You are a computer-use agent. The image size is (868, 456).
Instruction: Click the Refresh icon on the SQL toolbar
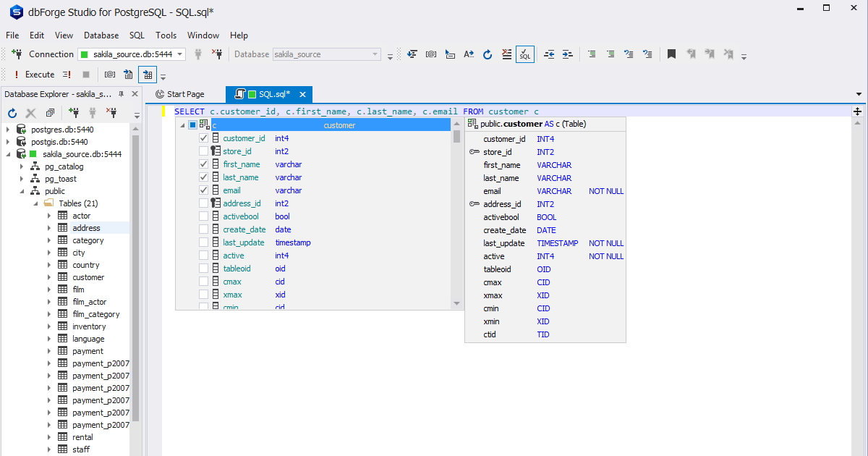tap(488, 54)
